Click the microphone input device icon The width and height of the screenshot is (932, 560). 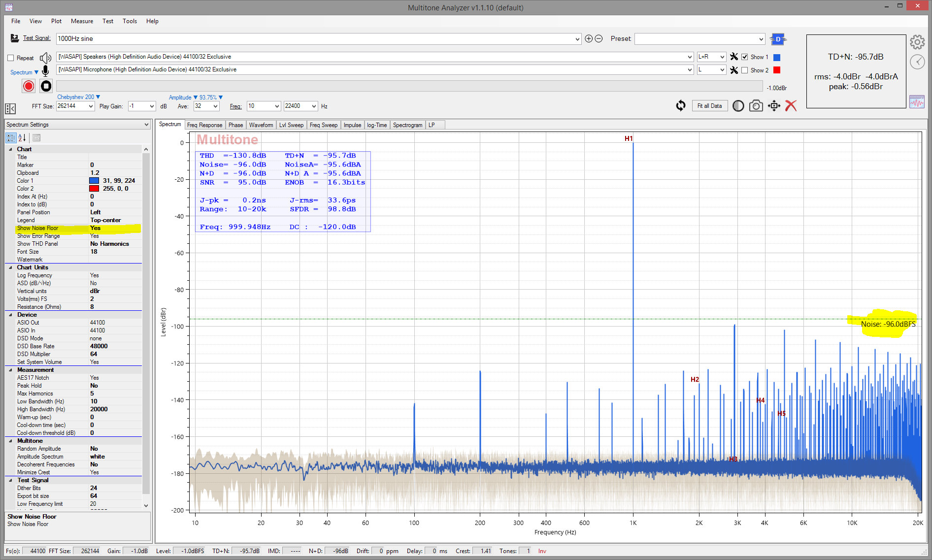pyautogui.click(x=45, y=71)
